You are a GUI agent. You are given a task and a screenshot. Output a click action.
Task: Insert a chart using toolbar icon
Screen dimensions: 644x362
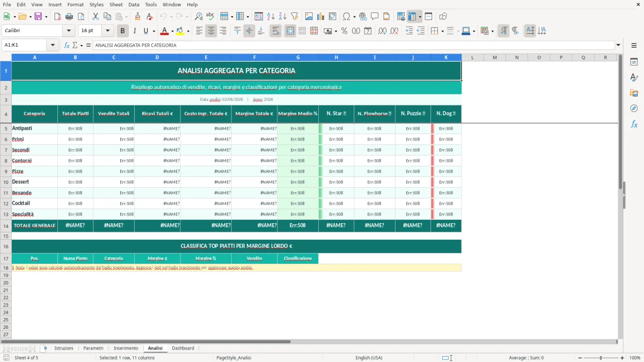321,17
